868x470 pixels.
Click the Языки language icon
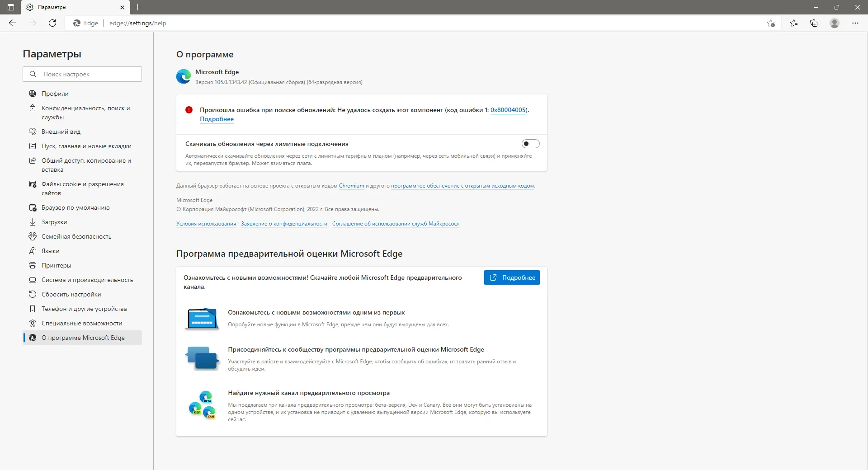click(x=33, y=251)
